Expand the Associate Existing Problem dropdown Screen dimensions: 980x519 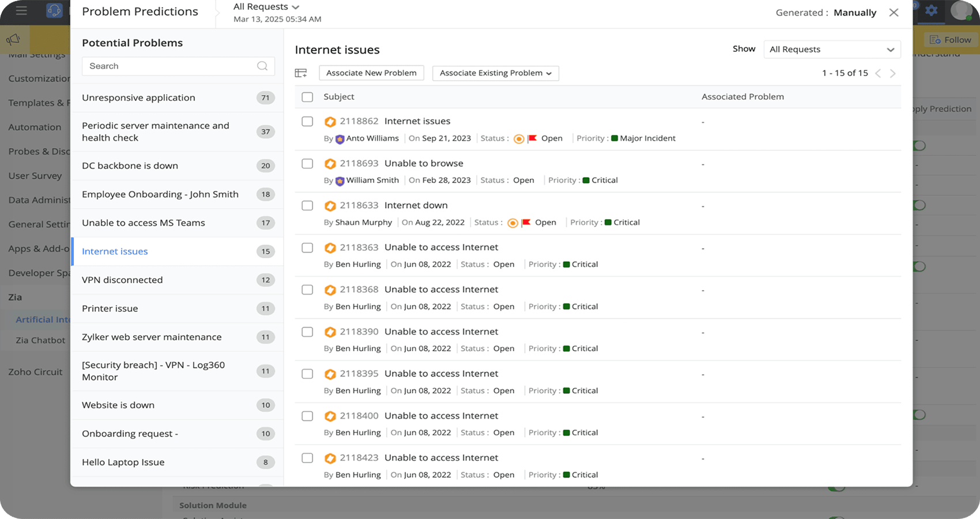pyautogui.click(x=495, y=73)
